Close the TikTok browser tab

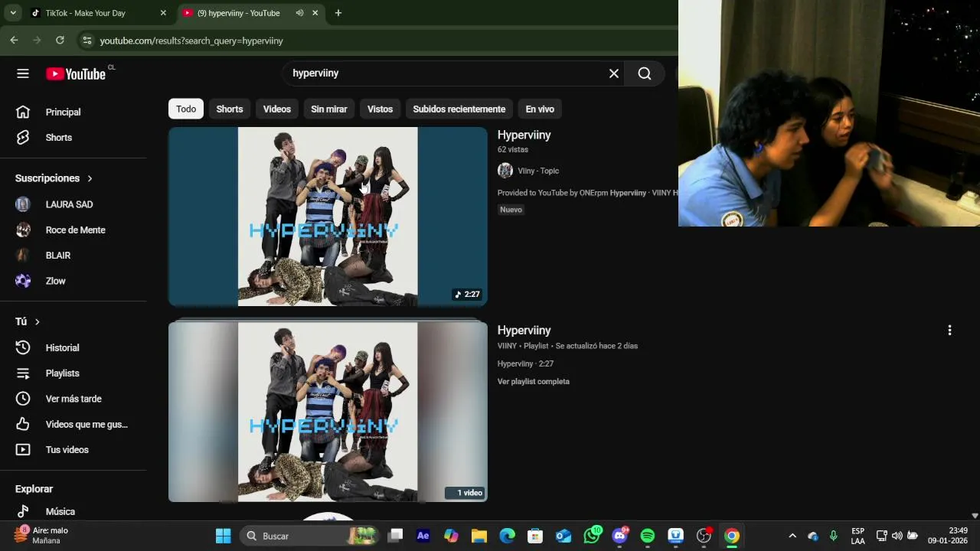click(x=162, y=13)
